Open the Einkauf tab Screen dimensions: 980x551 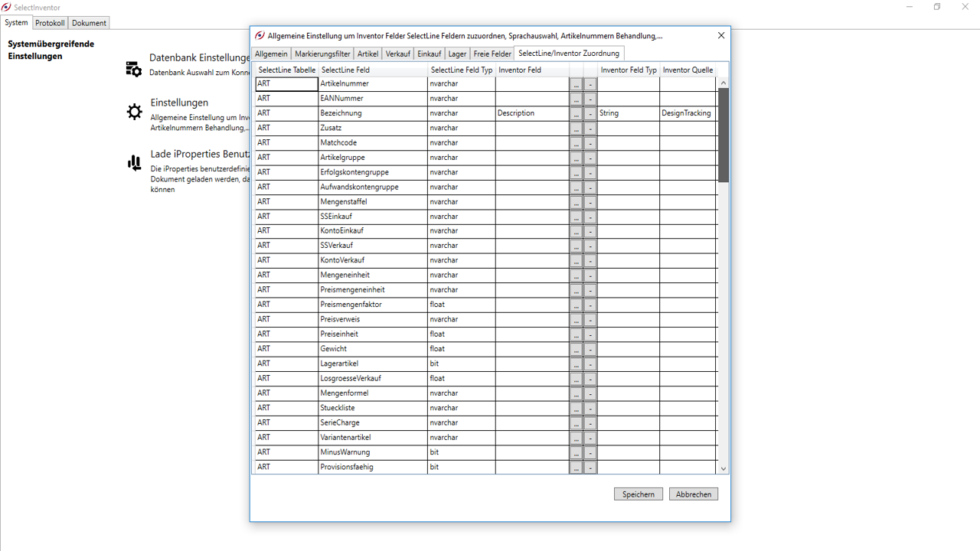coord(429,54)
